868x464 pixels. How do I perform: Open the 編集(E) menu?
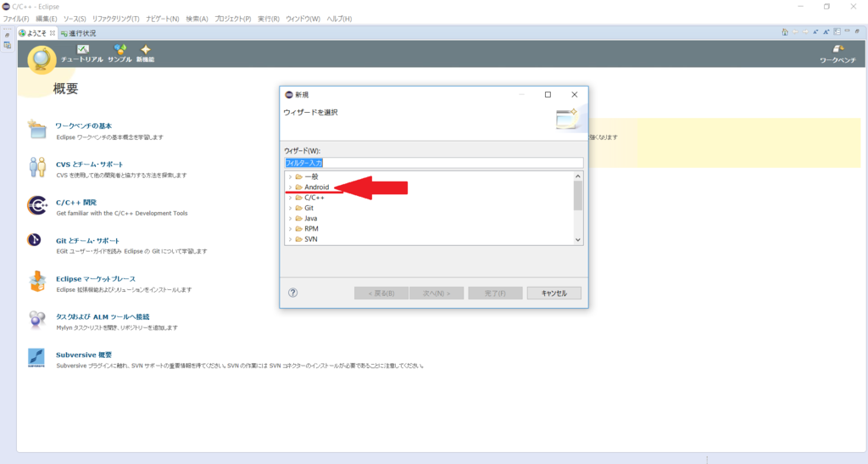[x=46, y=19]
